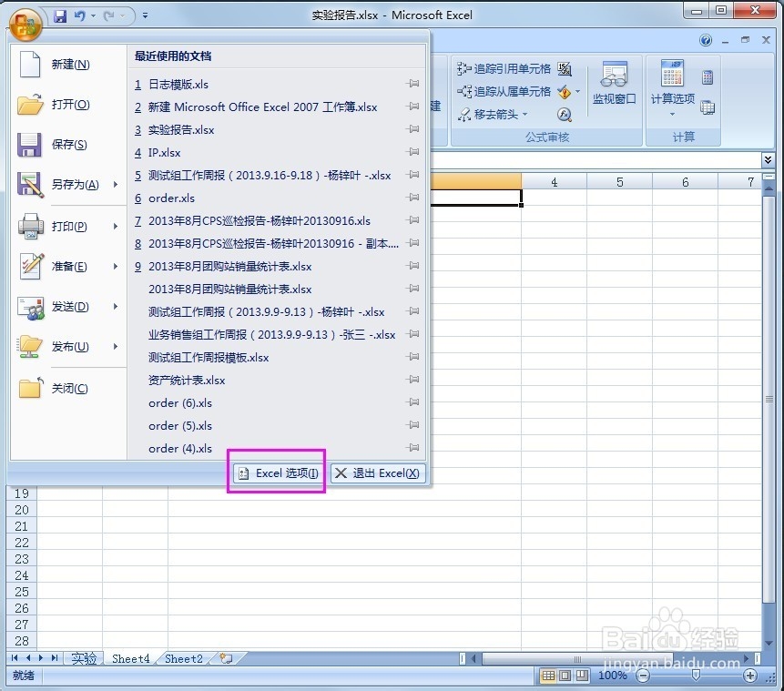
Task: Click the Insert Worksheet tab icon
Action: [227, 658]
